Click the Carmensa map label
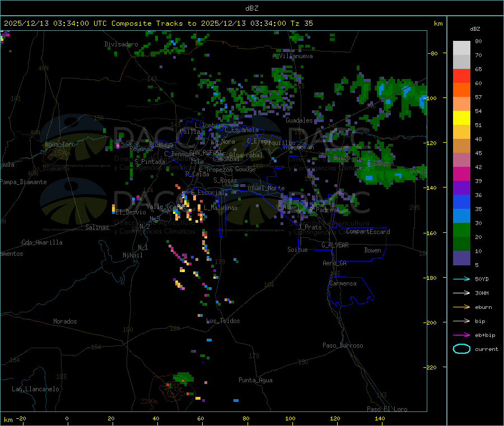 coord(343,284)
